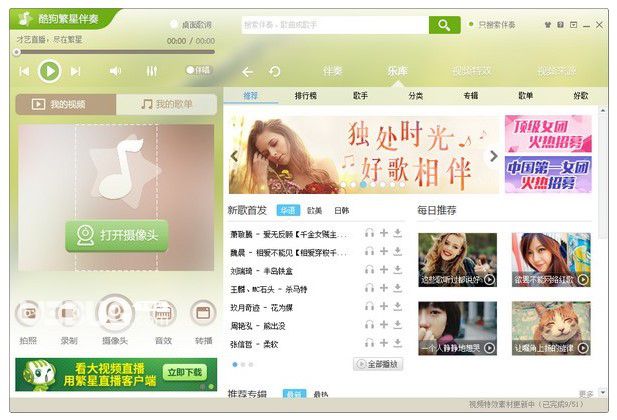Image resolution: width=617 pixels, height=420 pixels.
Task: Open the 中国第一女团 side banner
Action: 548,175
